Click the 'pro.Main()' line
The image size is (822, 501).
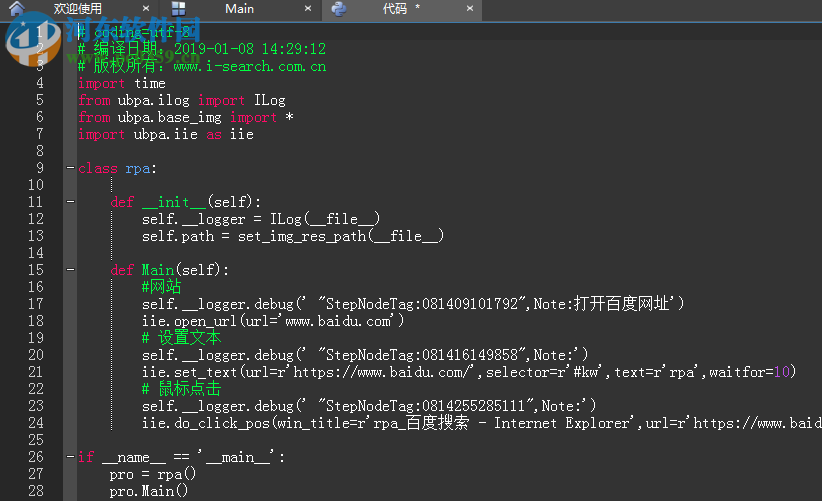[149, 491]
